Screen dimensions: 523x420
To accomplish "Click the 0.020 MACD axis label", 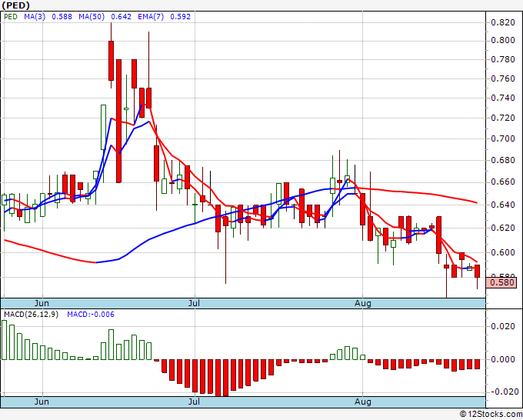I will click(x=503, y=326).
